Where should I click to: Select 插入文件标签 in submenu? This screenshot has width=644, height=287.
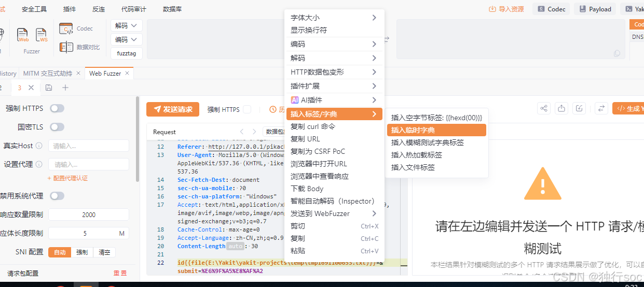436,167
